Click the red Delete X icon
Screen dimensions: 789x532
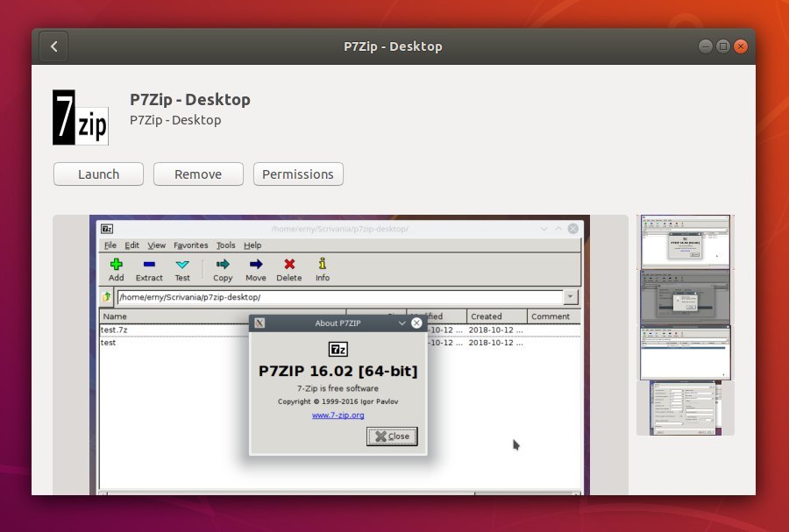point(289,264)
